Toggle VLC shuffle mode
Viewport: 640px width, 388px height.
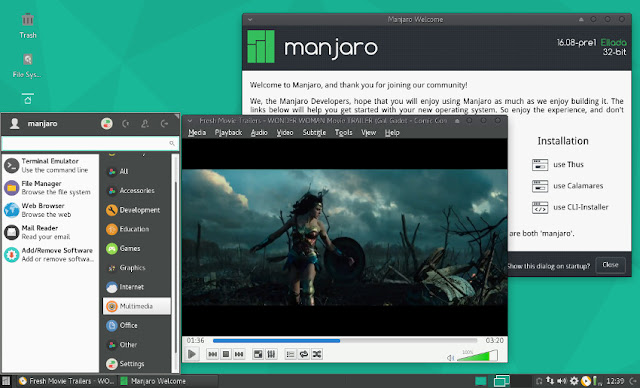[x=317, y=354]
